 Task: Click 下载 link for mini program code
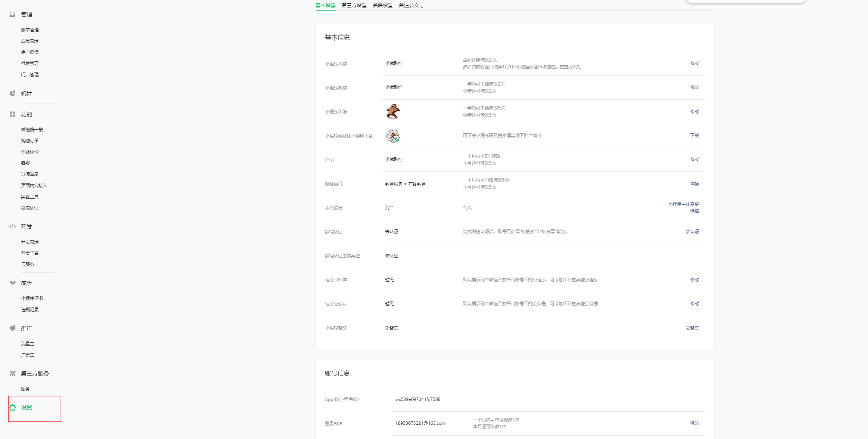click(694, 136)
